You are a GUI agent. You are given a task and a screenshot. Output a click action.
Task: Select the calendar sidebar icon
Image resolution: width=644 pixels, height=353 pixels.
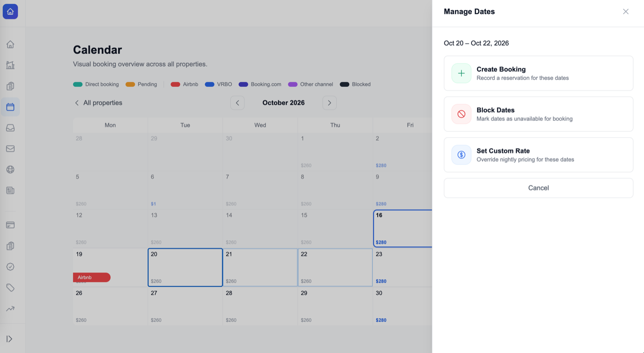point(10,107)
